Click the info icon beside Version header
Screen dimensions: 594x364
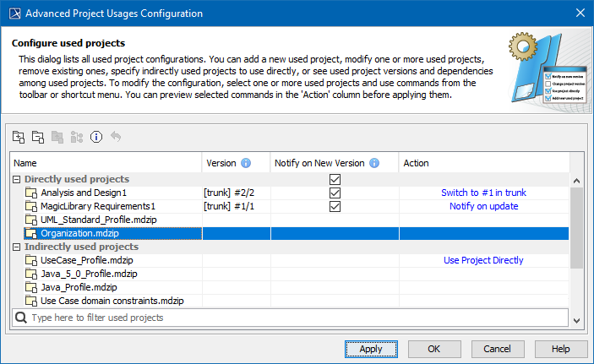(x=246, y=162)
